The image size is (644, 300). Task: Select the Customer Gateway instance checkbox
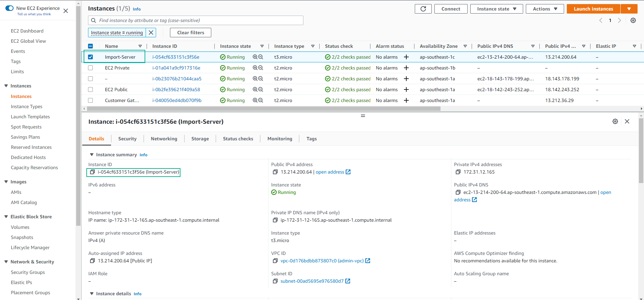click(90, 100)
